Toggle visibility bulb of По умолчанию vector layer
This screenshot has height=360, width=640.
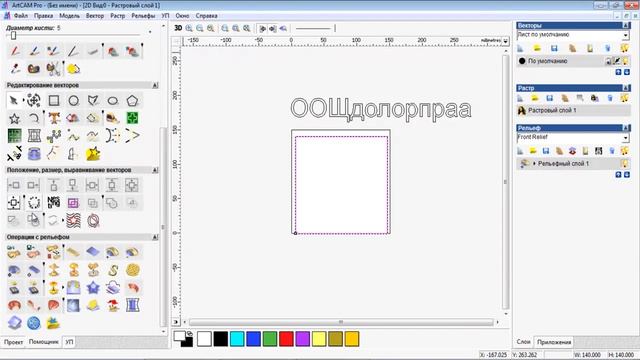(x=625, y=61)
